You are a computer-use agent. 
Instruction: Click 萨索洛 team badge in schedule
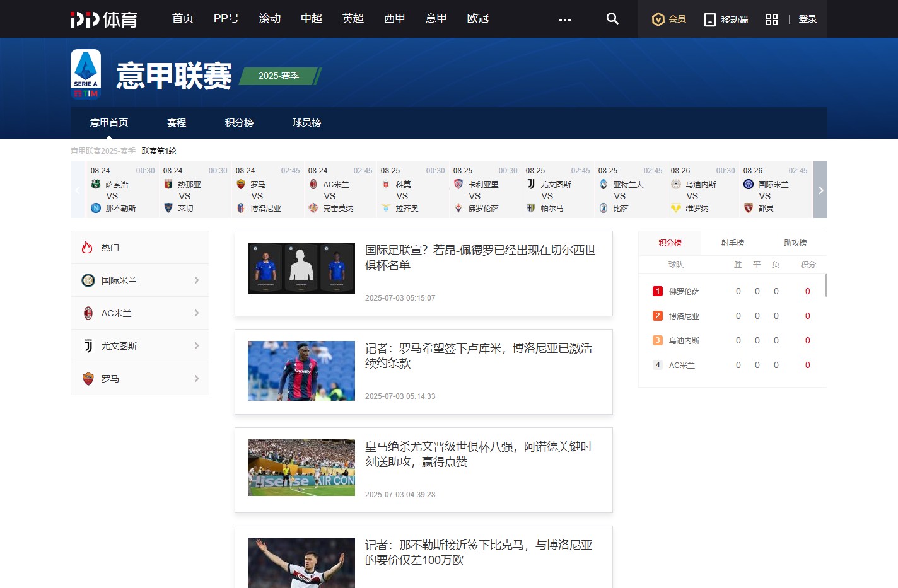click(x=96, y=184)
